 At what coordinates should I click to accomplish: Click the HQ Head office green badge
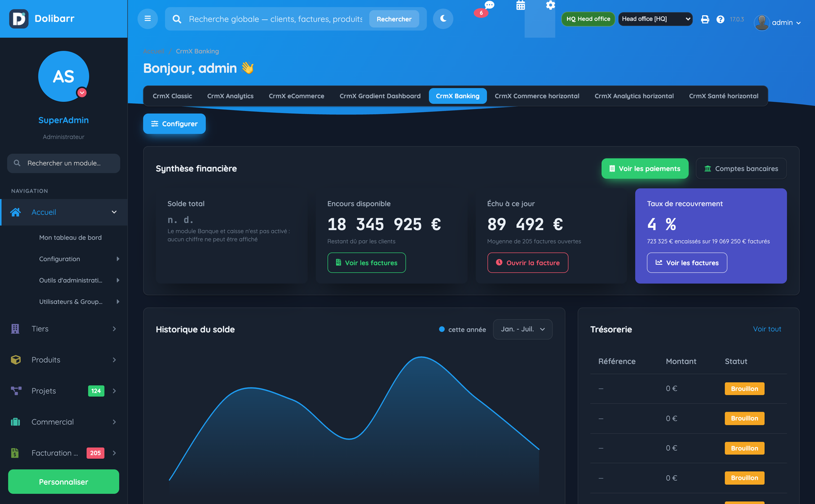pos(588,19)
